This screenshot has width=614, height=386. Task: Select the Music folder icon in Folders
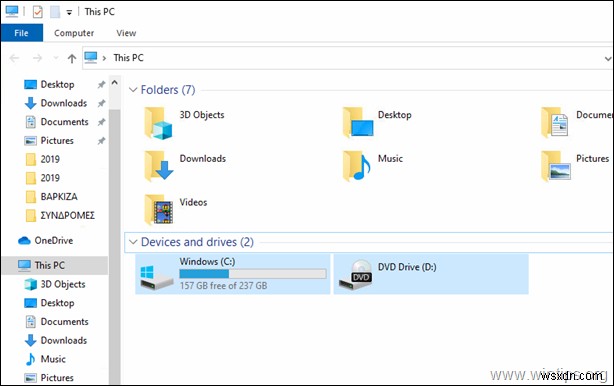click(x=356, y=166)
